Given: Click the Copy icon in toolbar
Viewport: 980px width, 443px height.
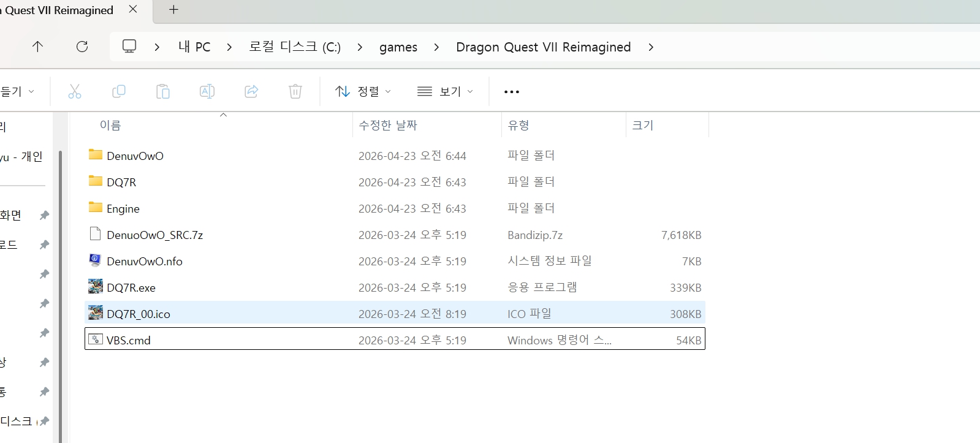Looking at the screenshot, I should coord(119,92).
